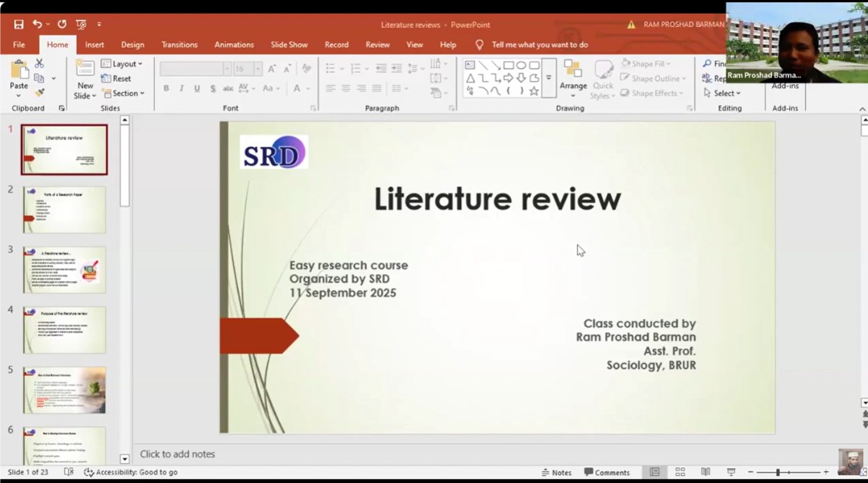Image resolution: width=868 pixels, height=483 pixels.
Task: Insert a text box shape from the Drawing gallery
Action: tap(468, 65)
